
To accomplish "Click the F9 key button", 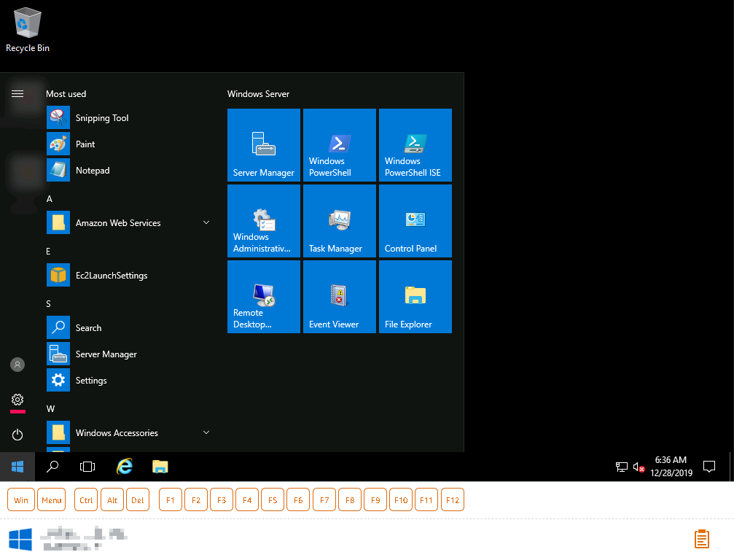I will pyautogui.click(x=375, y=500).
